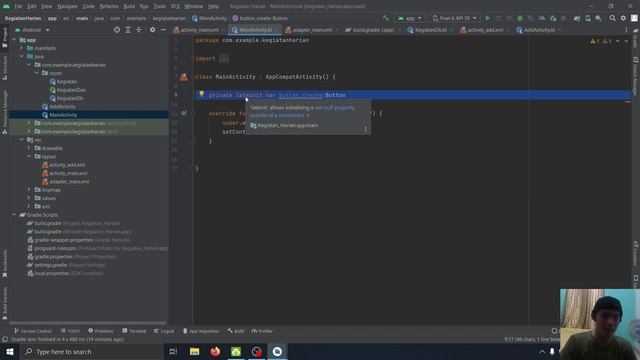This screenshot has width=640, height=360.
Task: Expand the manifests folder
Action: tap(22, 48)
